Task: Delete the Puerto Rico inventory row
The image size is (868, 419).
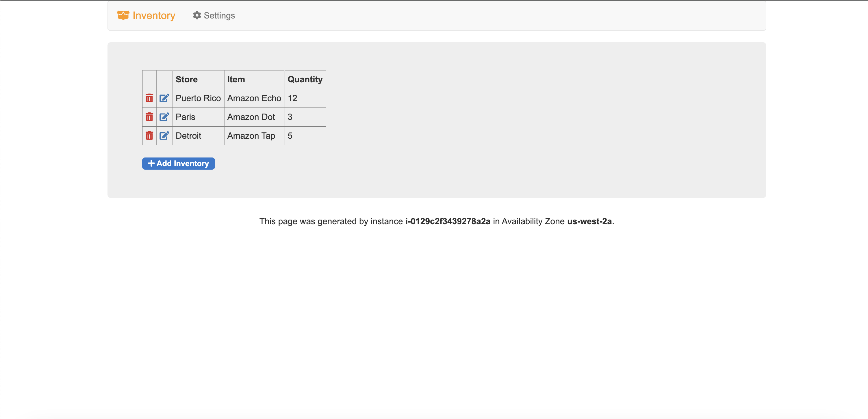Action: 149,98
